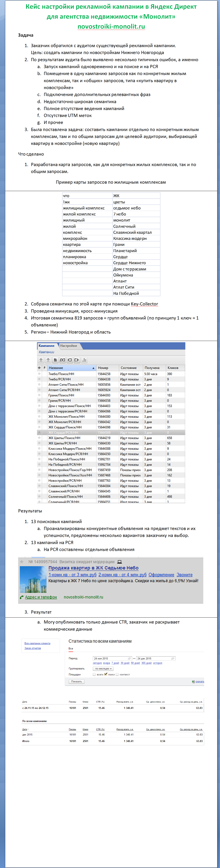Click the laptop icon after 'ожидает модерации'
This screenshot has height=868, width=220.
click(x=119, y=562)
